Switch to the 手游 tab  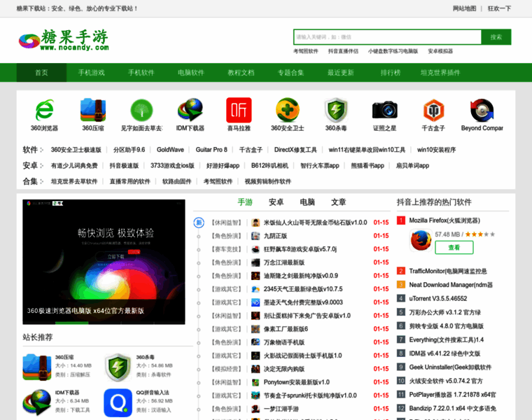pos(245,202)
